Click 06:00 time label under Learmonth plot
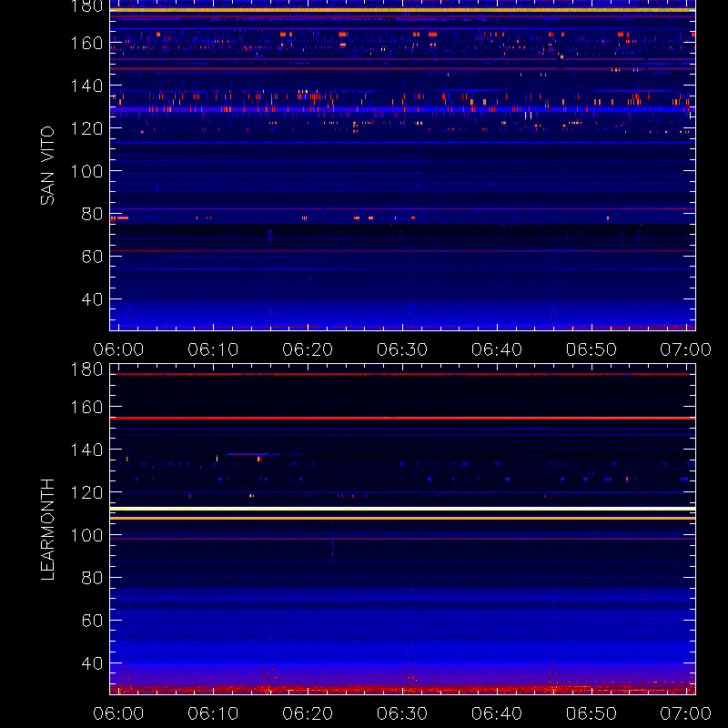 point(118,713)
